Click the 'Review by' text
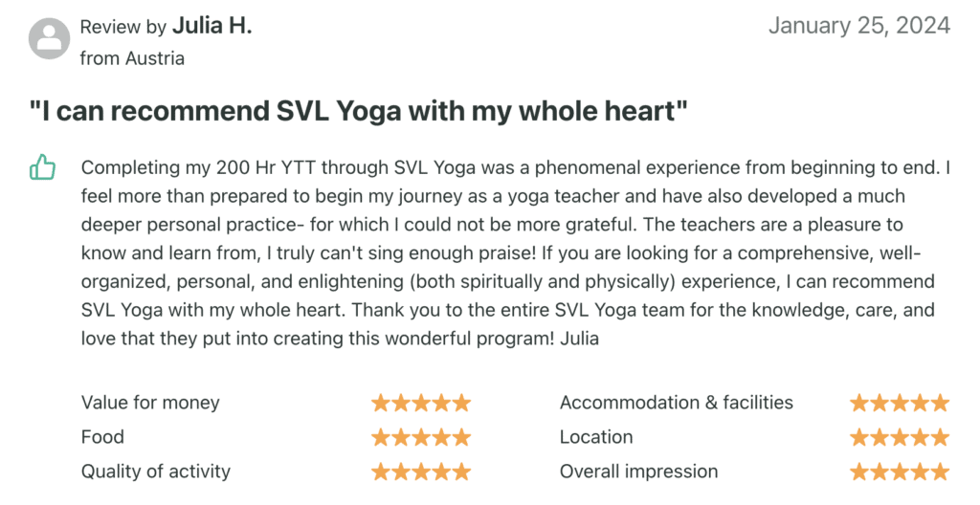This screenshot has height=505, width=980. tap(123, 27)
